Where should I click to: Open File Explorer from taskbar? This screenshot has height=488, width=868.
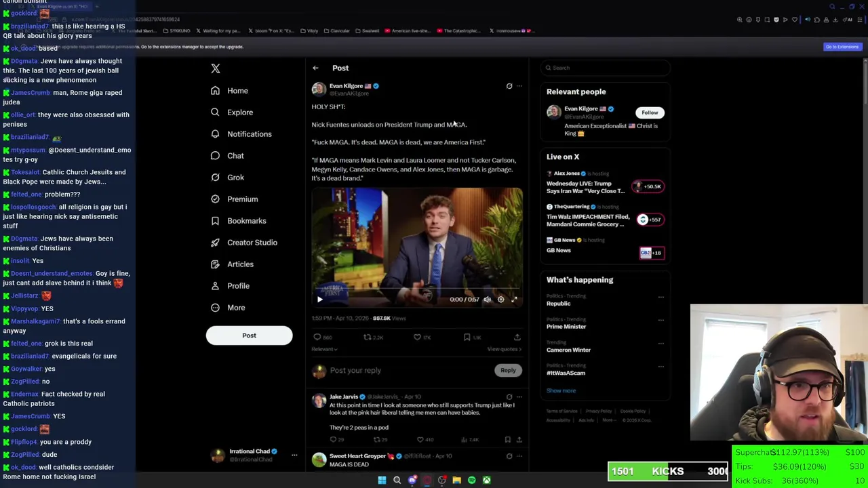pyautogui.click(x=457, y=481)
